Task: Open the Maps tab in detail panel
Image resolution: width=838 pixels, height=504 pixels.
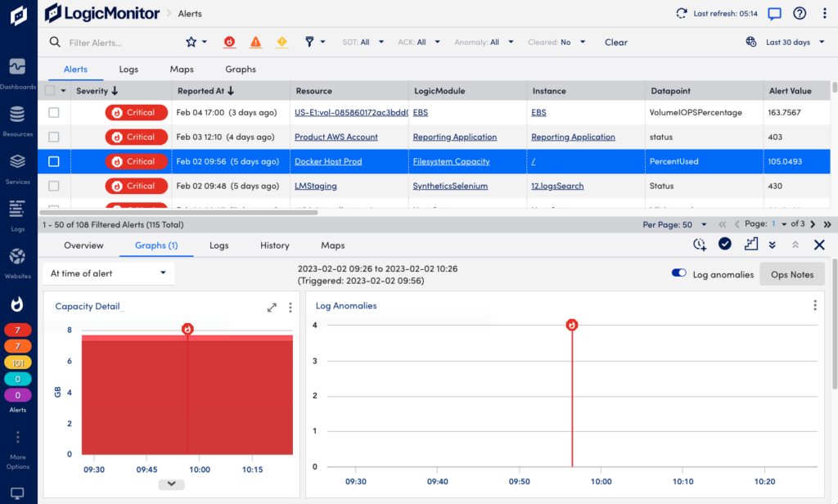Action: click(x=333, y=245)
